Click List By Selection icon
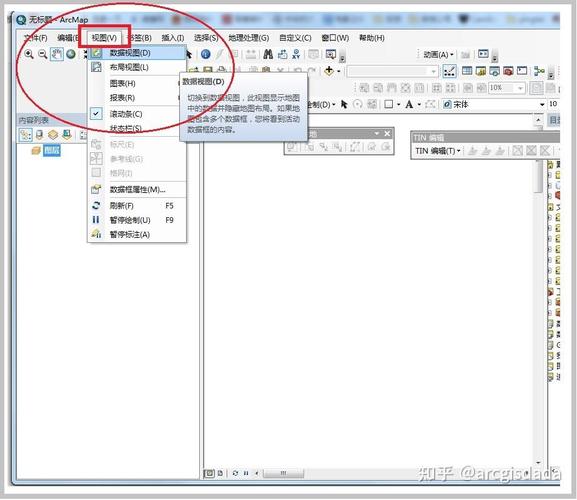Image resolution: width=577 pixels, height=500 pixels. [67, 135]
